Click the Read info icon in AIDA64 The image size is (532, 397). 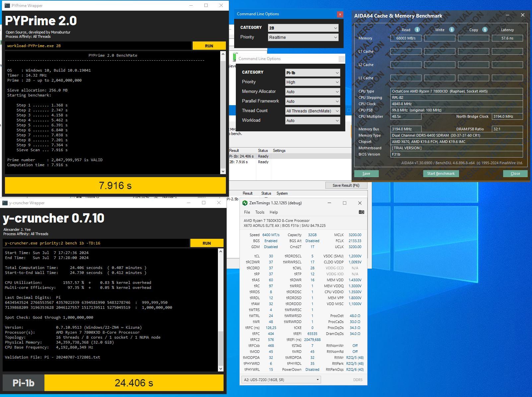(x=417, y=30)
